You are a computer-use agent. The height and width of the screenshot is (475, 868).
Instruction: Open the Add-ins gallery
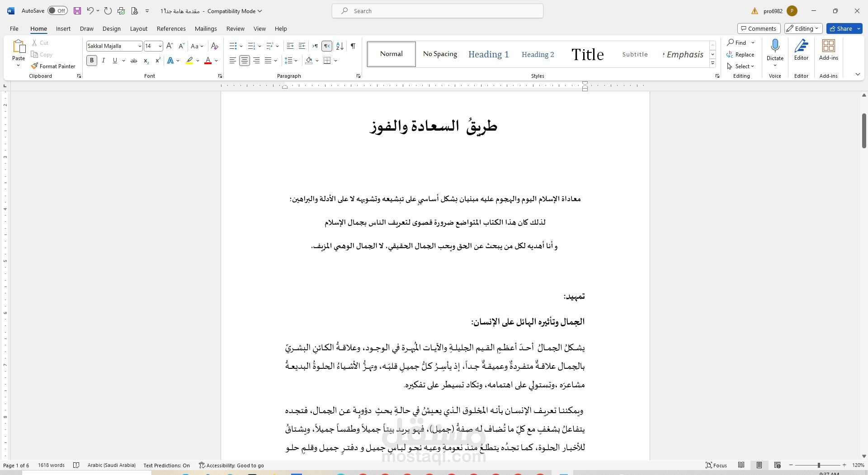click(x=828, y=50)
